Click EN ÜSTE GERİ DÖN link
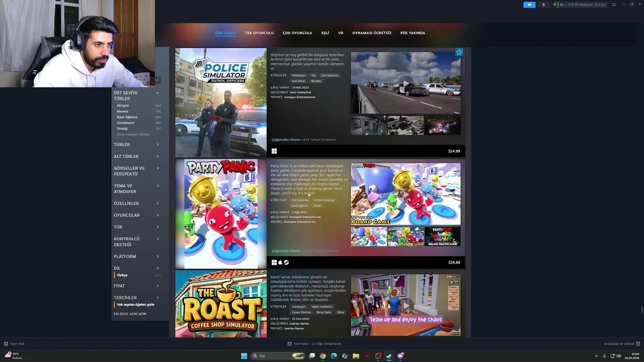The image size is (644, 362). pos(130,314)
